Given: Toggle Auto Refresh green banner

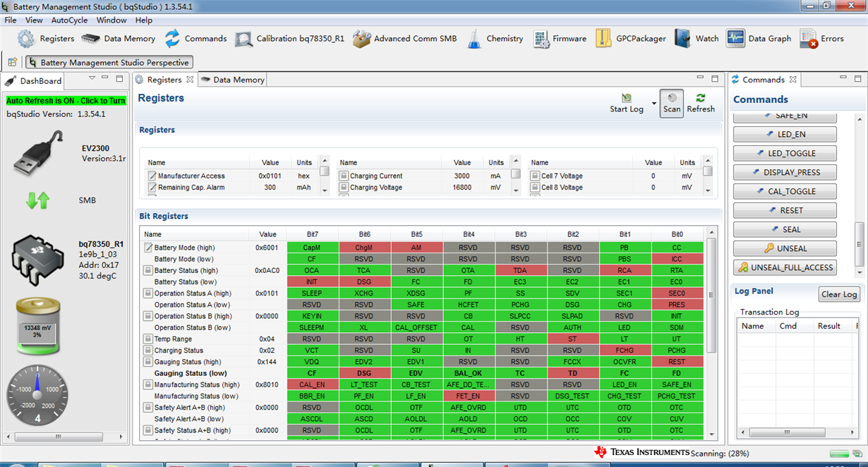Looking at the screenshot, I should pyautogui.click(x=66, y=101).
